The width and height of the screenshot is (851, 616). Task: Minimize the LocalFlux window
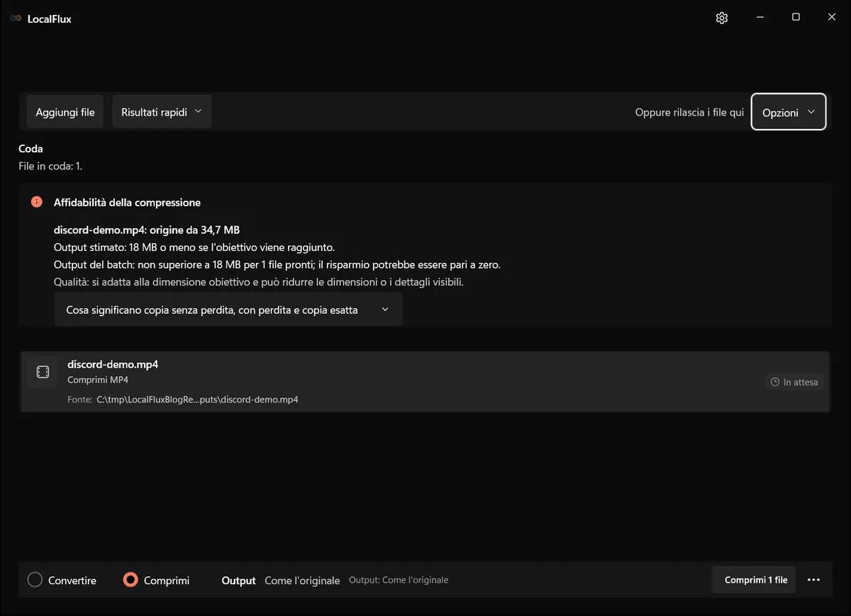(760, 18)
